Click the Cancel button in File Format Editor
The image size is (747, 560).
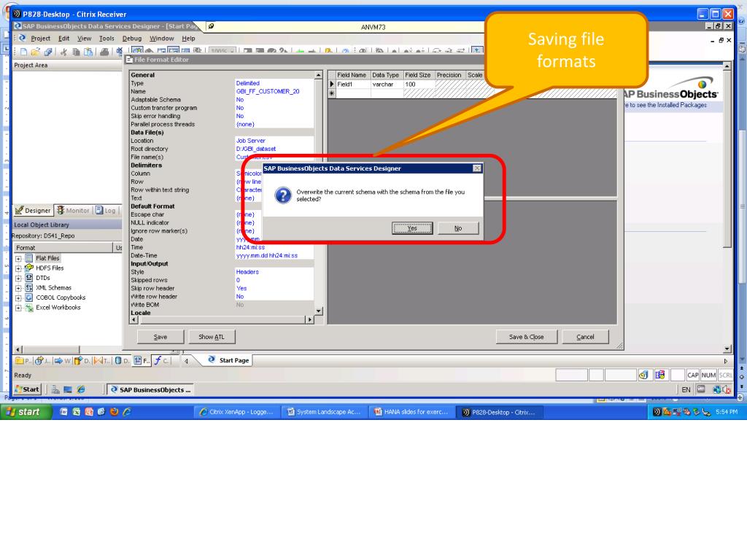click(585, 337)
